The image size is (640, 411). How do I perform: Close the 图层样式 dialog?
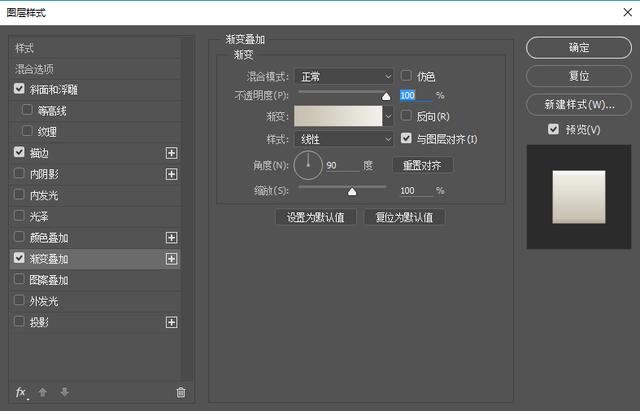tap(628, 12)
